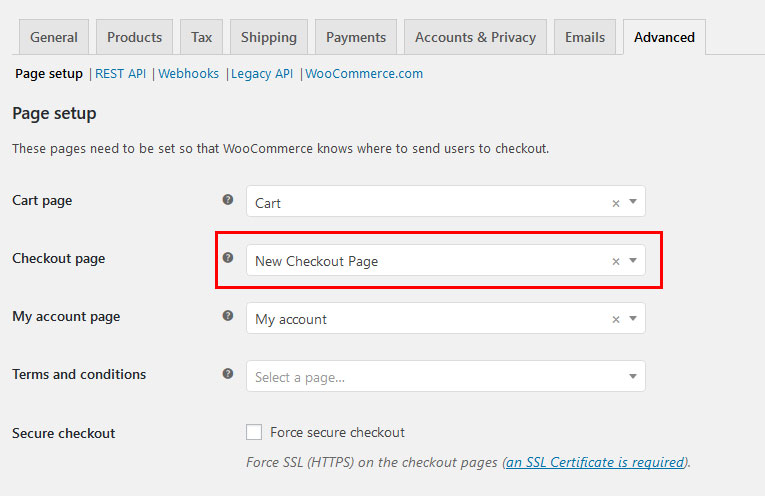
Task: Click the help icon beside Cart page
Action: (x=228, y=200)
